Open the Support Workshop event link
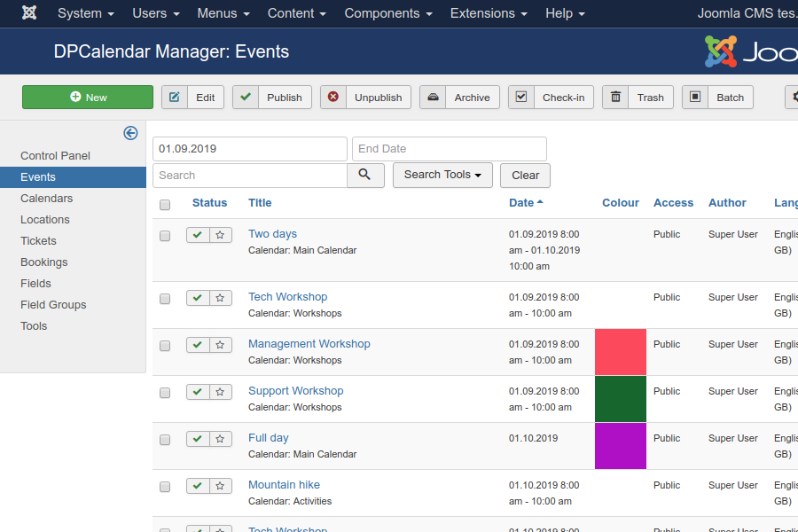 [x=295, y=391]
